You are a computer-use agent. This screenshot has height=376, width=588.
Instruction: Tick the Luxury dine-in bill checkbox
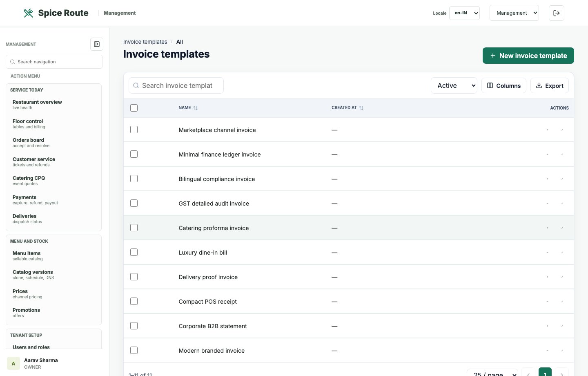[x=134, y=252]
